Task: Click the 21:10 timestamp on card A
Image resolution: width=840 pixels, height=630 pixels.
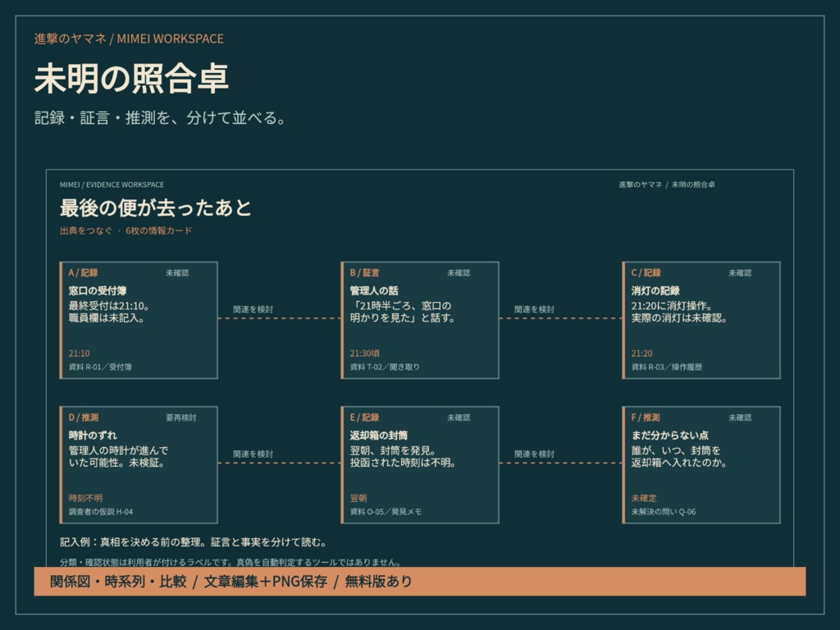Action: point(79,353)
